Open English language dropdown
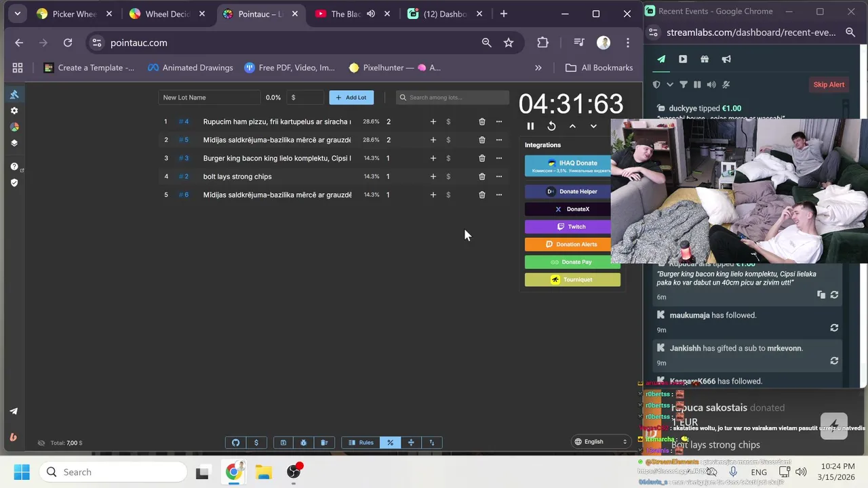868x488 pixels. pos(601,441)
